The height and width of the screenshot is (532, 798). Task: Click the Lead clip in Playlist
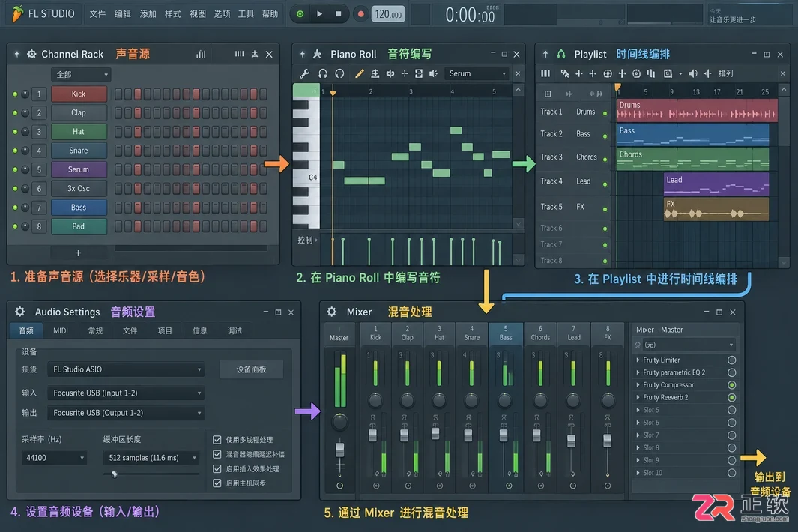[x=716, y=184]
